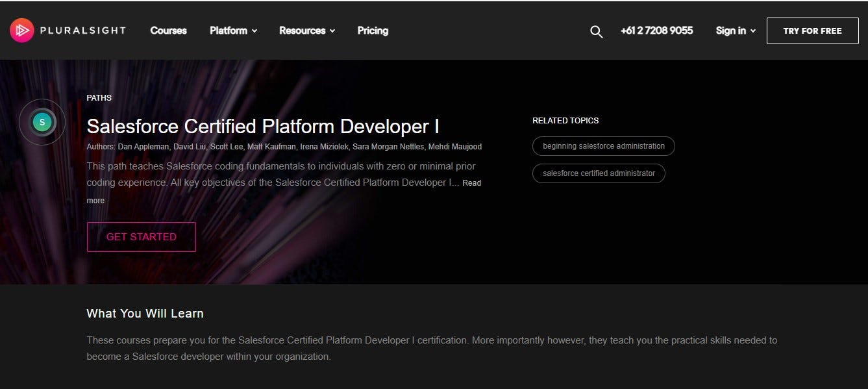Click the Salesforce Certified Platform Developer I title
Image resolution: width=868 pixels, height=389 pixels.
pyautogui.click(x=263, y=126)
